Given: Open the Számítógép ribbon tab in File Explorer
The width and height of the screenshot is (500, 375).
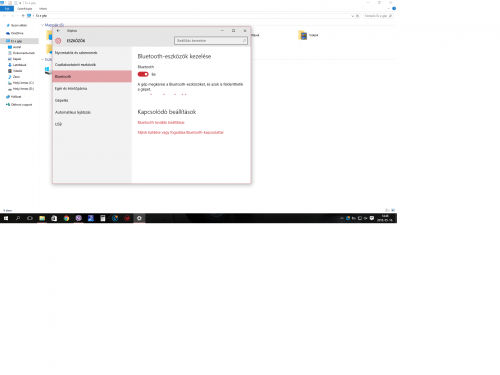Looking at the screenshot, I should (x=25, y=9).
